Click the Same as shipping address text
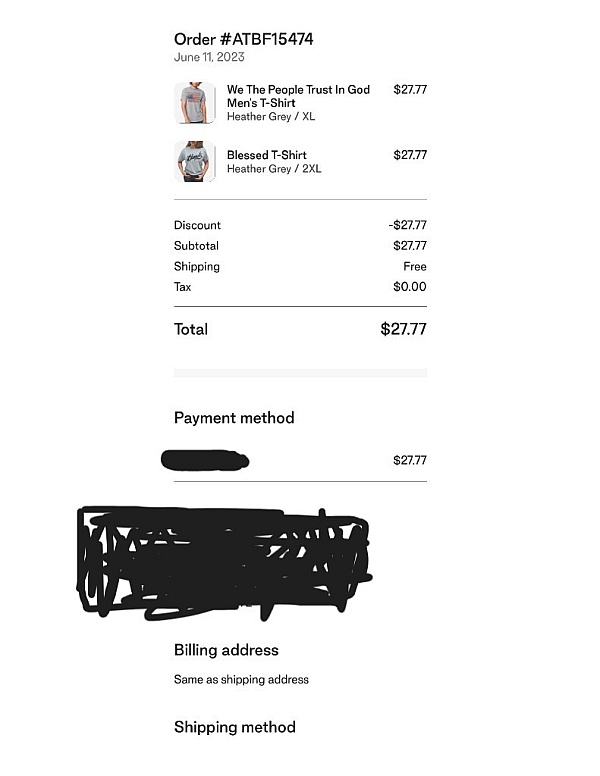Screen dimensions: 600x776 click(x=241, y=680)
